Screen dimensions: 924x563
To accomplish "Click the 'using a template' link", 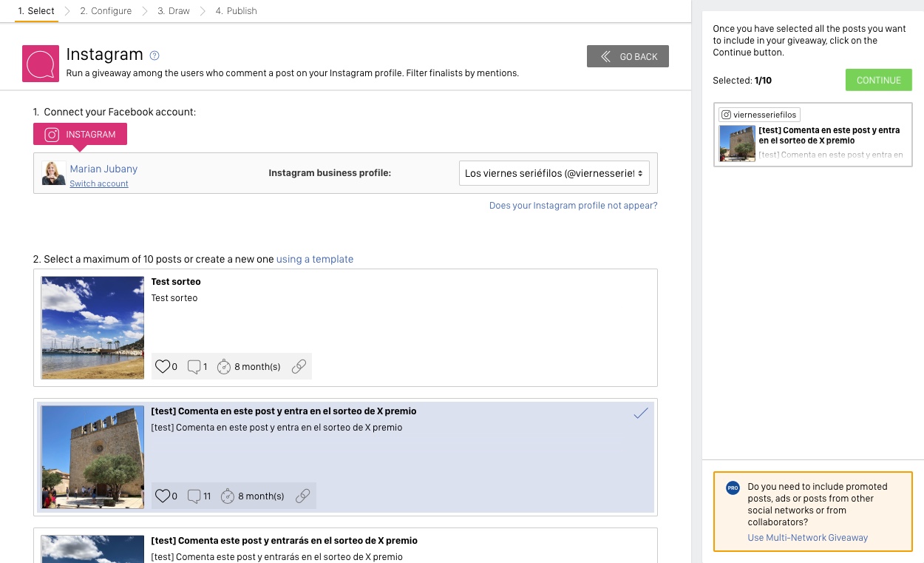I will [x=315, y=259].
